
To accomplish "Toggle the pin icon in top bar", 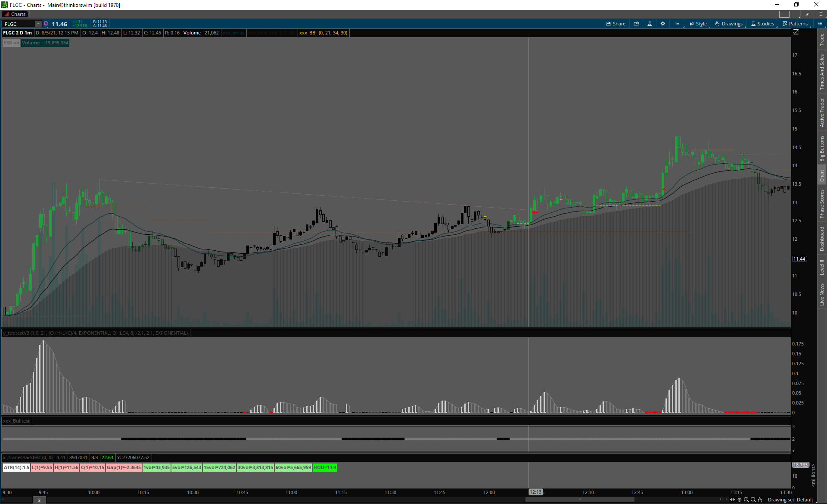I will coord(807,14).
